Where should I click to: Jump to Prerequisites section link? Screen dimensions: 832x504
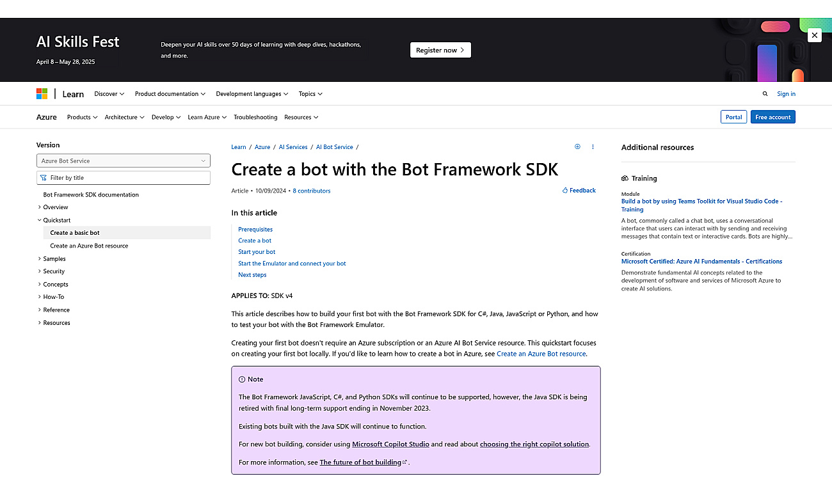coord(255,229)
